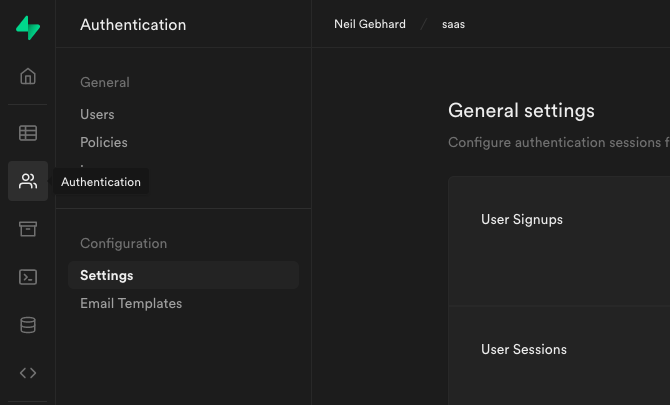
Task: Click the Authentication title at the panel top
Action: coord(133,25)
